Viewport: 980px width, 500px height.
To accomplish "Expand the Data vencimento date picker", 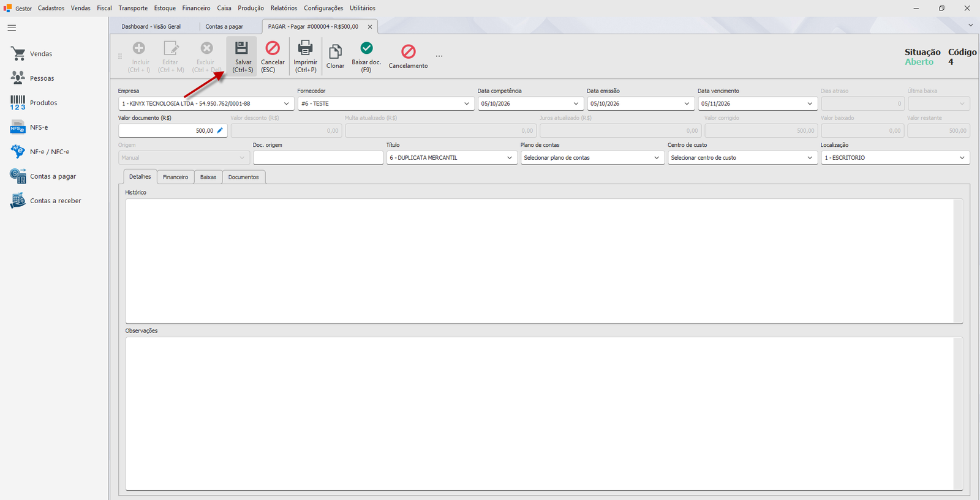I will (810, 104).
